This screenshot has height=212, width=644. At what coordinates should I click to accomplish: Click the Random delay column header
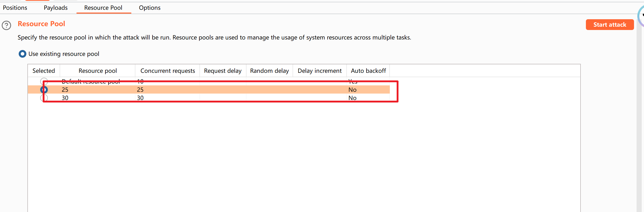point(269,71)
